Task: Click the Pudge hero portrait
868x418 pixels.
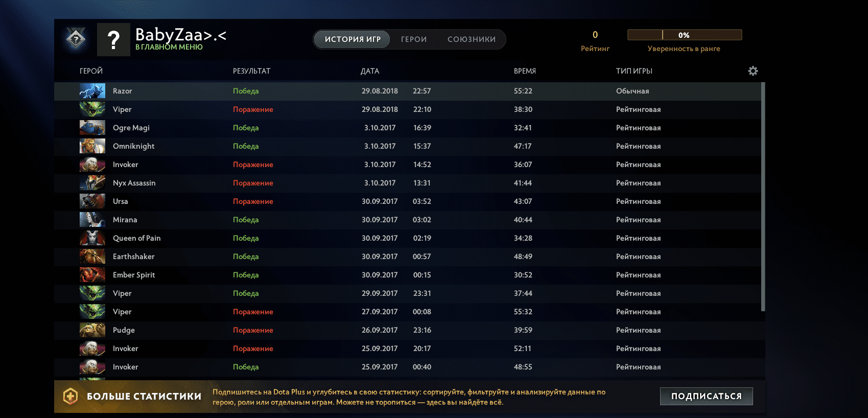Action: coord(92,330)
